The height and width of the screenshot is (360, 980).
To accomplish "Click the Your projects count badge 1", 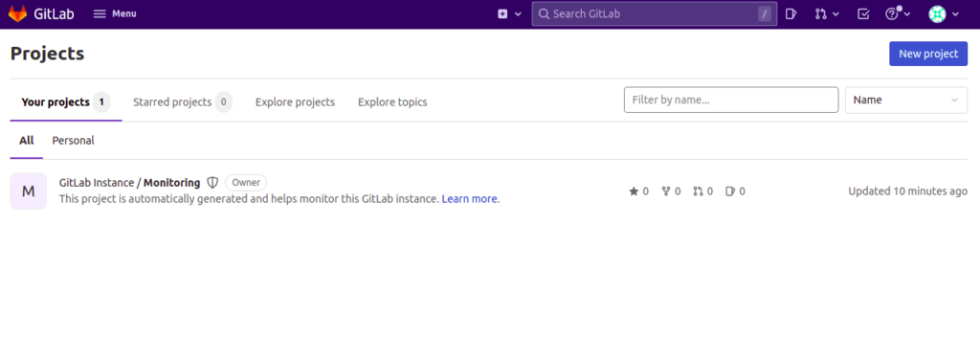I will (101, 101).
